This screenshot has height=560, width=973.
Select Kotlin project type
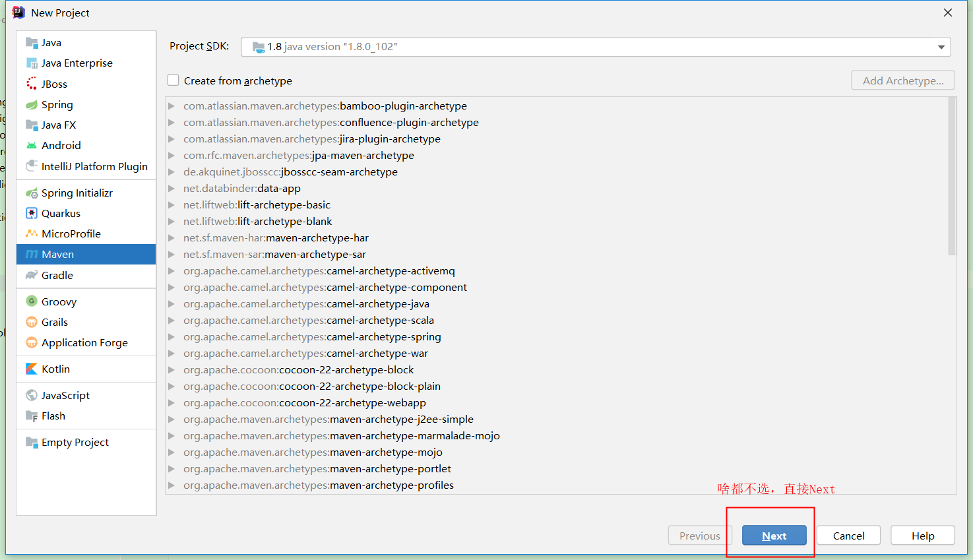click(86, 369)
